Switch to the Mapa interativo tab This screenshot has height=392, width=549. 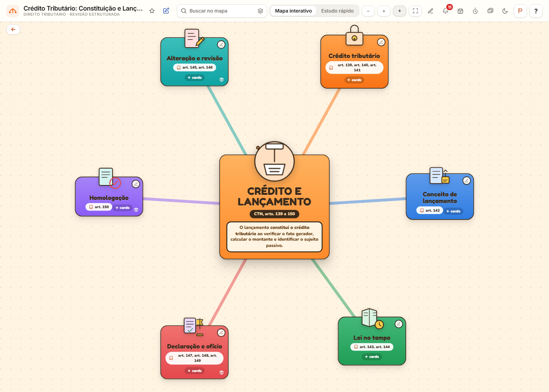(293, 11)
